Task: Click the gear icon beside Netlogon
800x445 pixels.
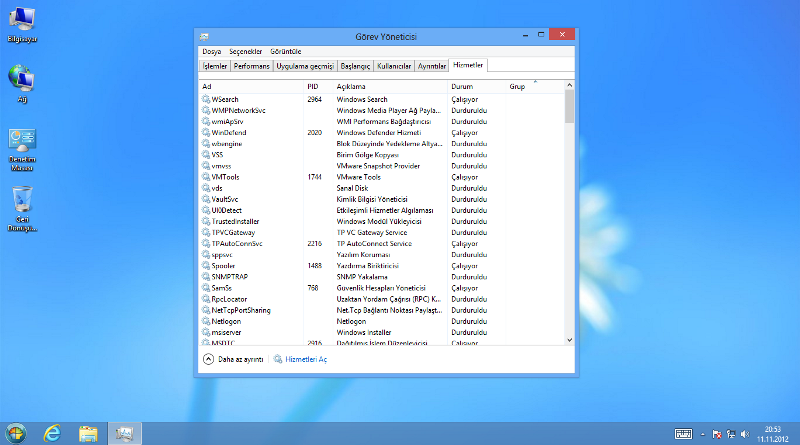Action: point(206,321)
